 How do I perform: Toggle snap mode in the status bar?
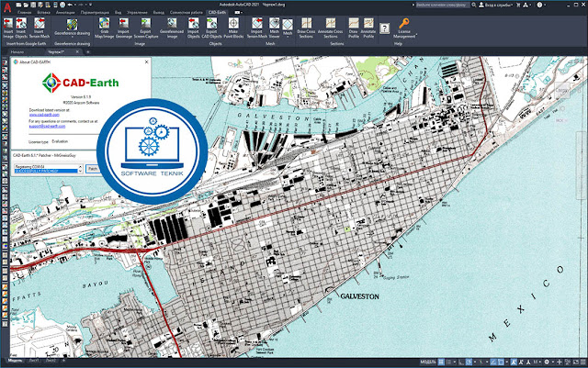click(449, 362)
